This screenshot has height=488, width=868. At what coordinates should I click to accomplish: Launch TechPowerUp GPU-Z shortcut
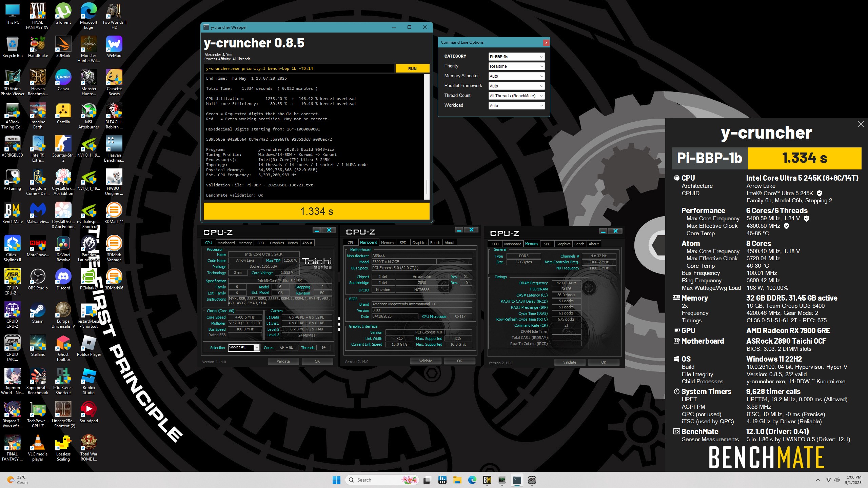point(38,415)
